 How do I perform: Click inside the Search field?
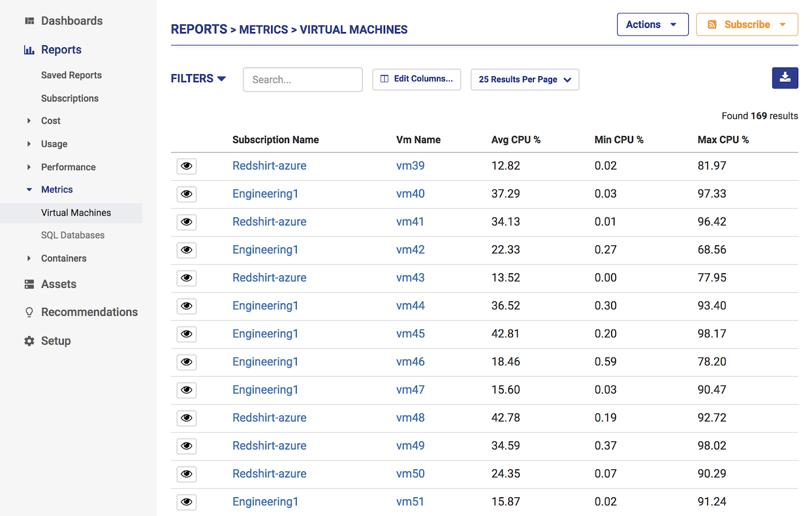(302, 79)
